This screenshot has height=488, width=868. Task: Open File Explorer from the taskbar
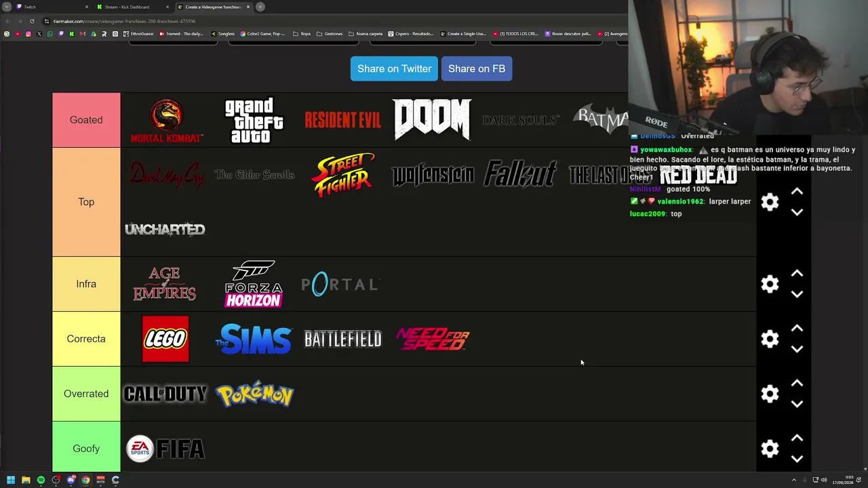pos(26,480)
